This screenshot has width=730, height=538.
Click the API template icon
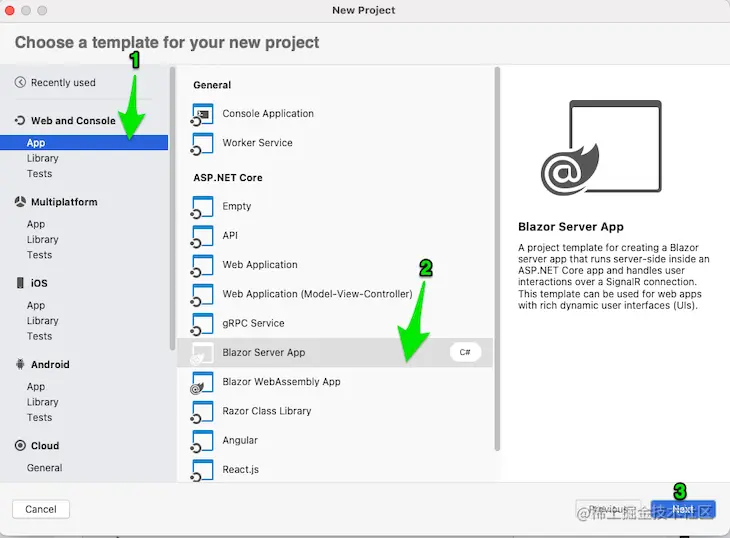(203, 236)
